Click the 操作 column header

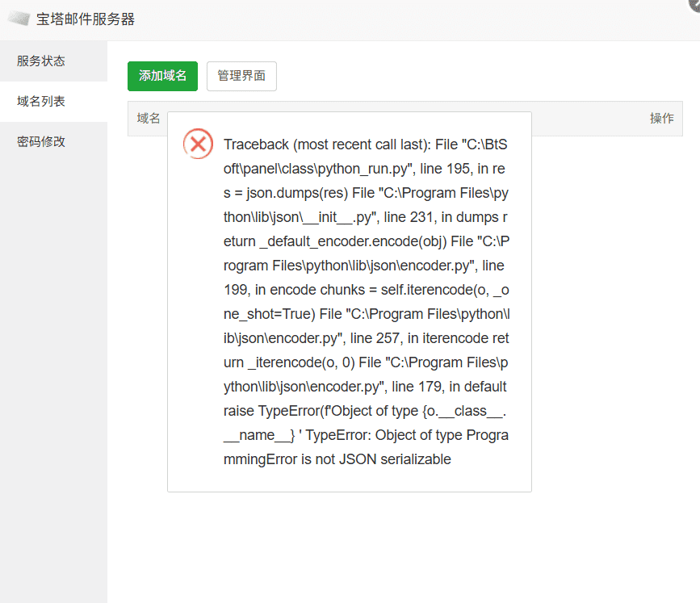pyautogui.click(x=661, y=119)
